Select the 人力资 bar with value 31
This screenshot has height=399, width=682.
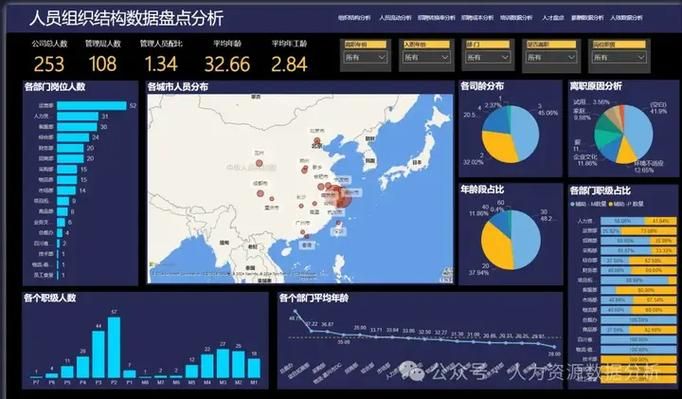(x=78, y=116)
